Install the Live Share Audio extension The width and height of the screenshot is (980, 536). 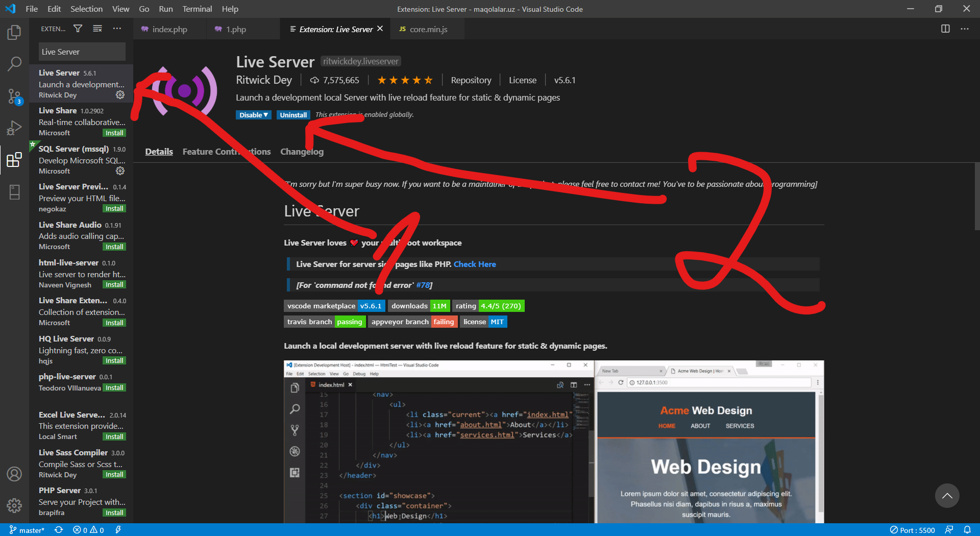[x=114, y=247]
